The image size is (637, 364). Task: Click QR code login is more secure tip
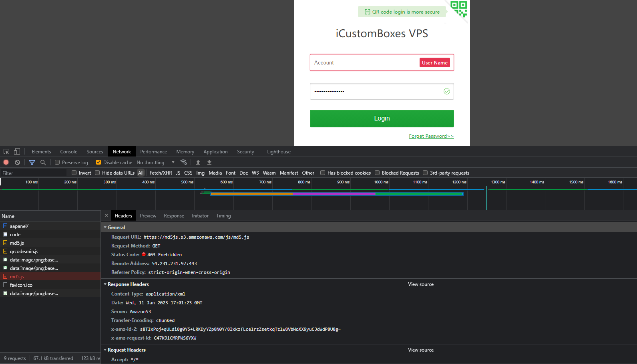point(402,12)
